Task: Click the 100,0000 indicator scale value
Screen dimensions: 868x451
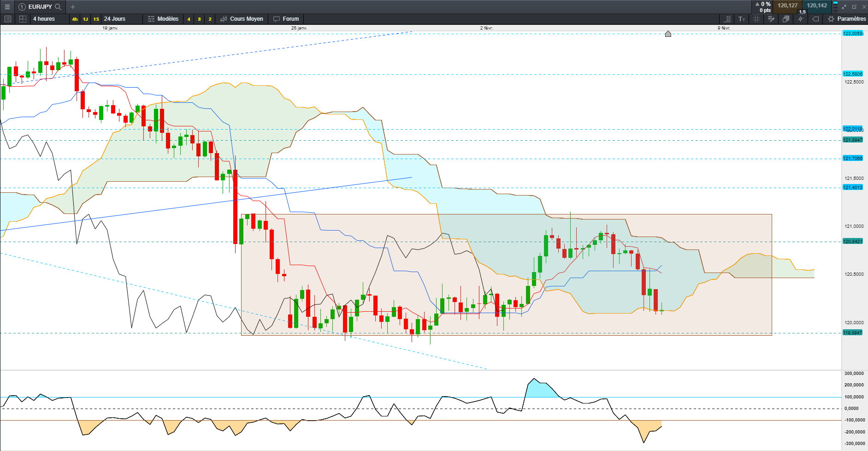Action: pos(854,397)
